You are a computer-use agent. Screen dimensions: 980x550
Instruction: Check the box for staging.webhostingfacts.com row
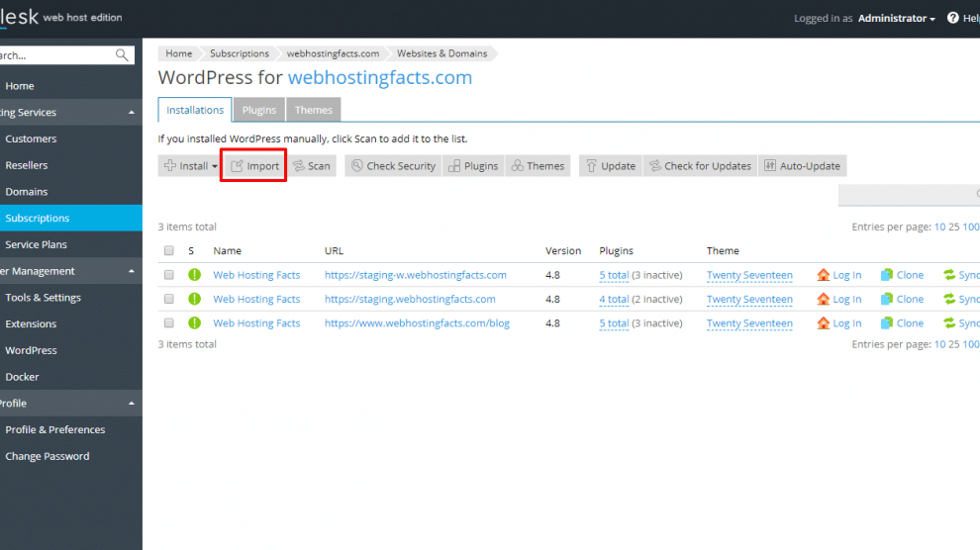168,299
